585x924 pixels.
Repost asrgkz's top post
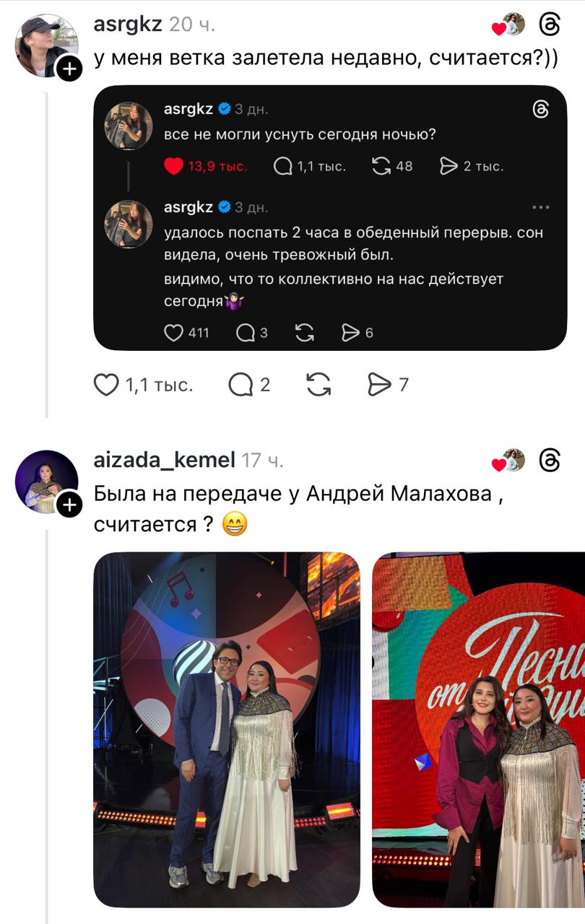coord(318,385)
